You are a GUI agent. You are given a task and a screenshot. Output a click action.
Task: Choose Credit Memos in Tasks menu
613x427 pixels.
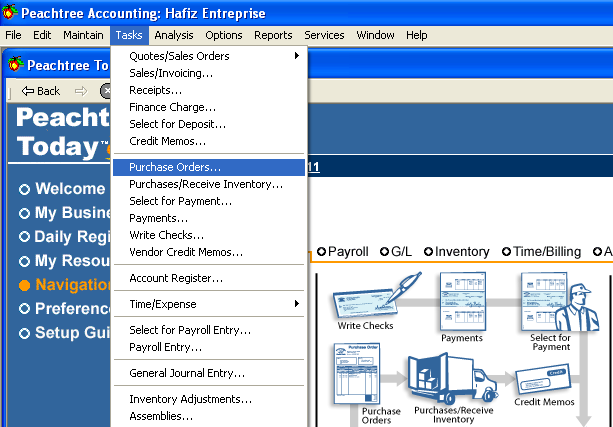pyautogui.click(x=209, y=141)
